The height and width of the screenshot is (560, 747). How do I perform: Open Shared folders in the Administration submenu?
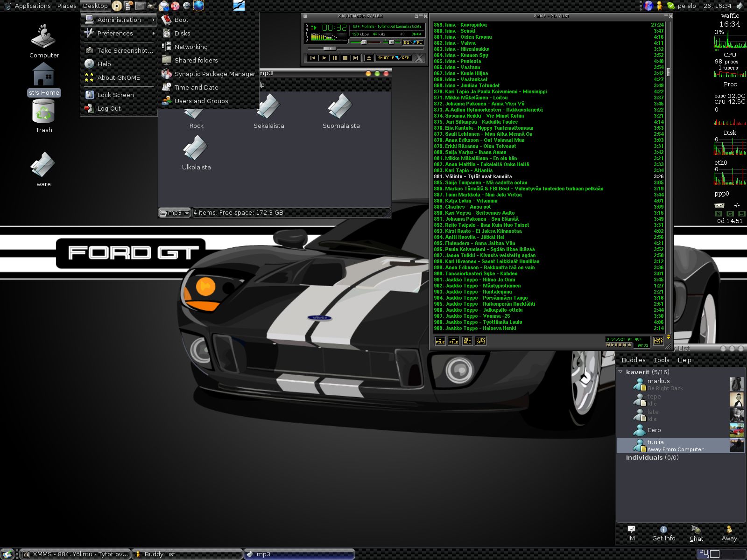208,60
